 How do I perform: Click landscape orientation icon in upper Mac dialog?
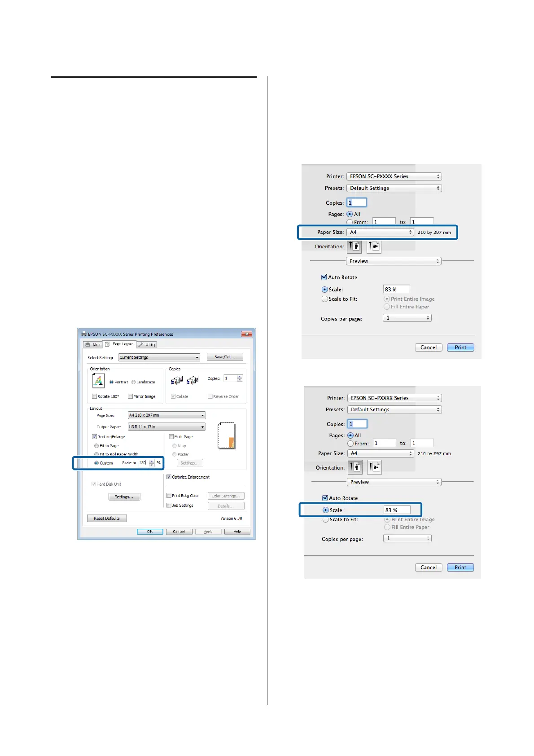[374, 246]
